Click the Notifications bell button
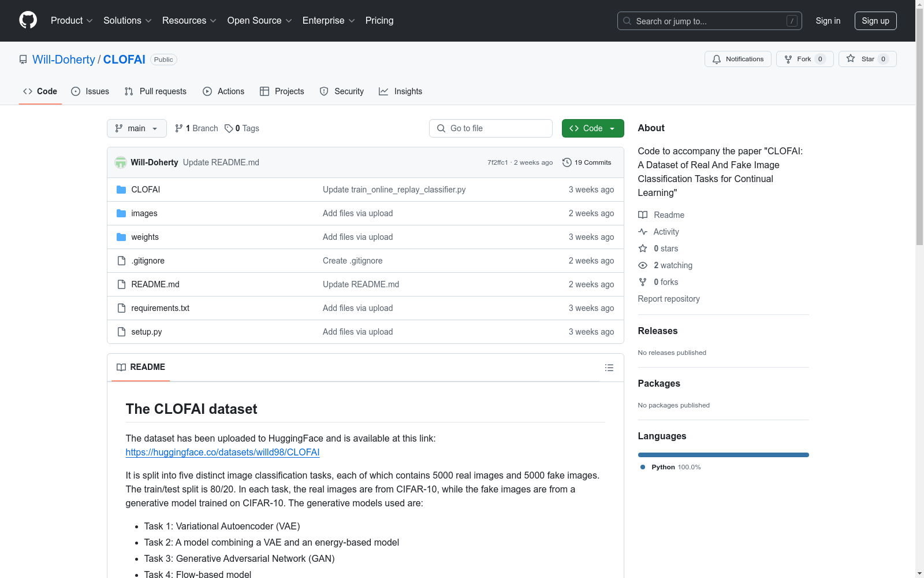The image size is (924, 578). click(x=737, y=59)
